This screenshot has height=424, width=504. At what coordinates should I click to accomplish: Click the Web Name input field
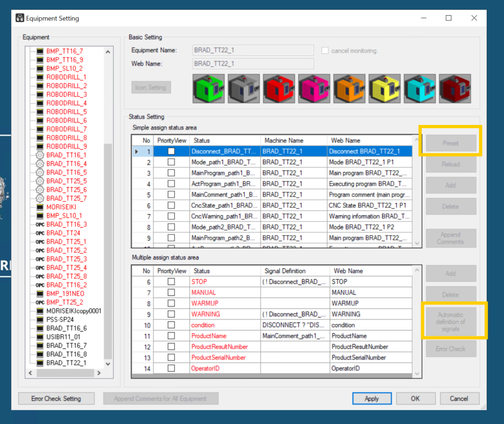point(253,64)
